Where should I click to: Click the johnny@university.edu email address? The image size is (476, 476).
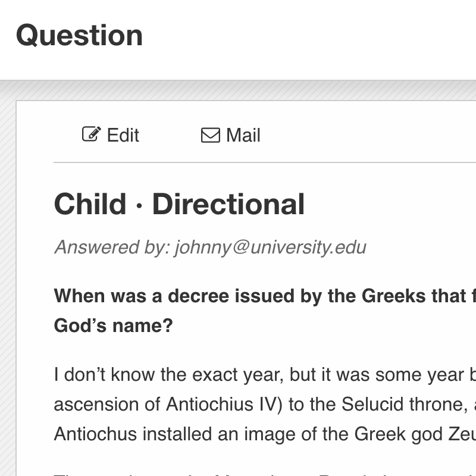(270, 248)
